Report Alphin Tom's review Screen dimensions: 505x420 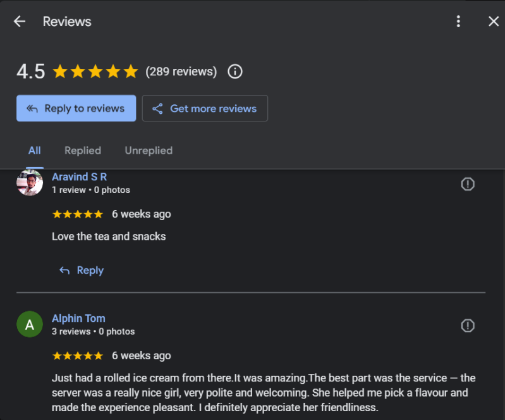(468, 326)
